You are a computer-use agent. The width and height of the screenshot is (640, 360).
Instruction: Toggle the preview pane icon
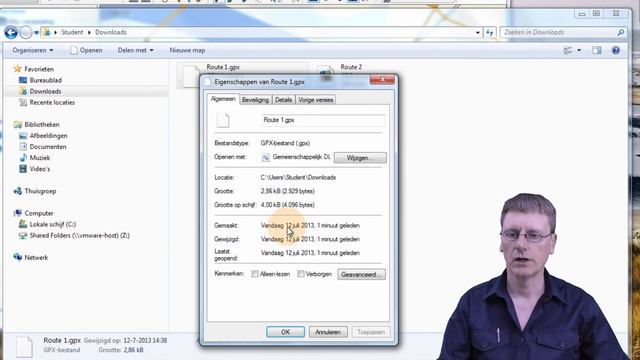(x=597, y=51)
